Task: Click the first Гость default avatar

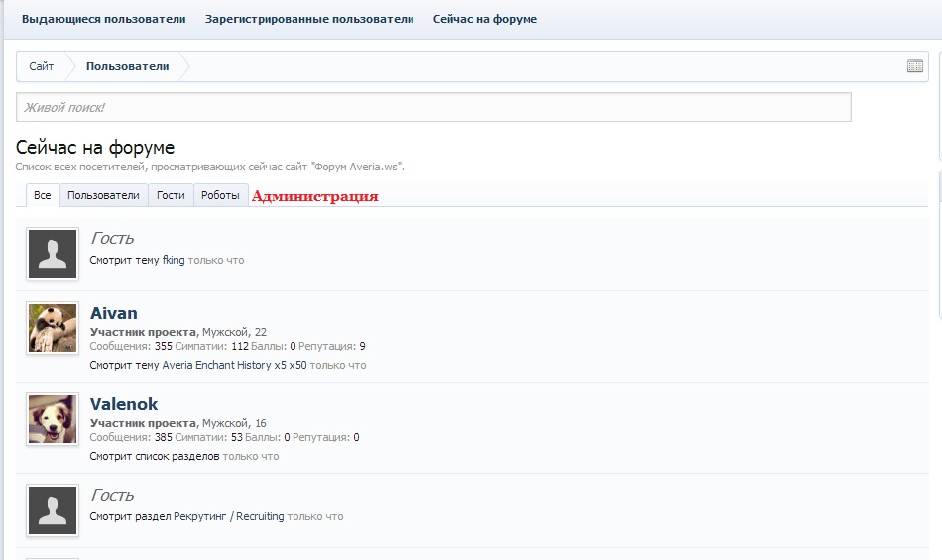Action: [x=53, y=254]
